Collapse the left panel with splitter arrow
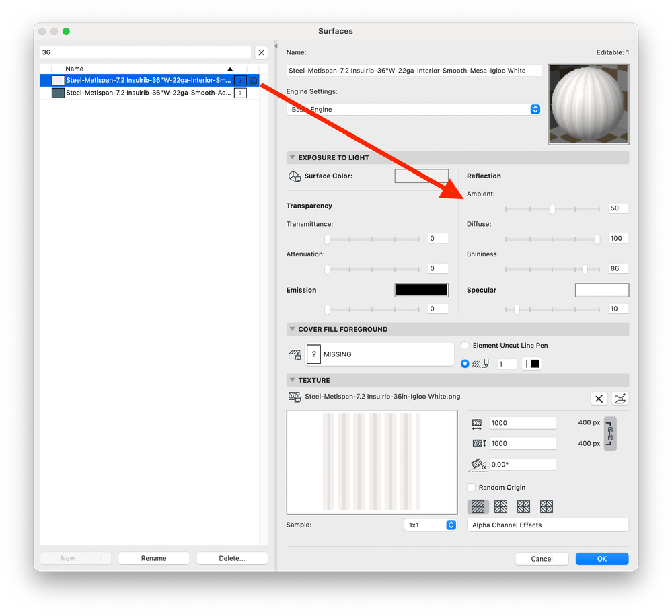The width and height of the screenshot is (672, 616). pos(276,46)
